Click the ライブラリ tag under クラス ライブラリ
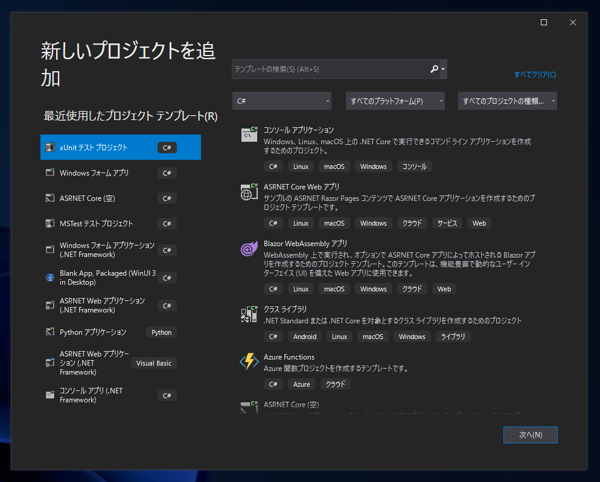This screenshot has height=482, width=600. [453, 337]
